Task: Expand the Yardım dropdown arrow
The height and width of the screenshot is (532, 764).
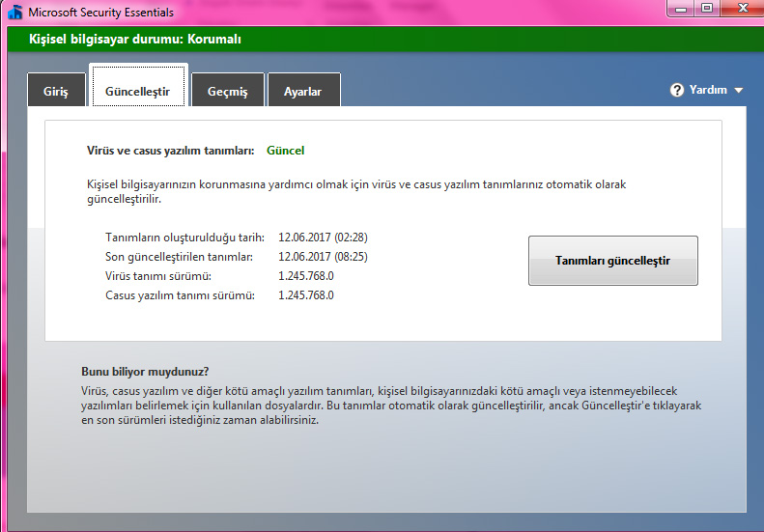Action: (x=739, y=90)
